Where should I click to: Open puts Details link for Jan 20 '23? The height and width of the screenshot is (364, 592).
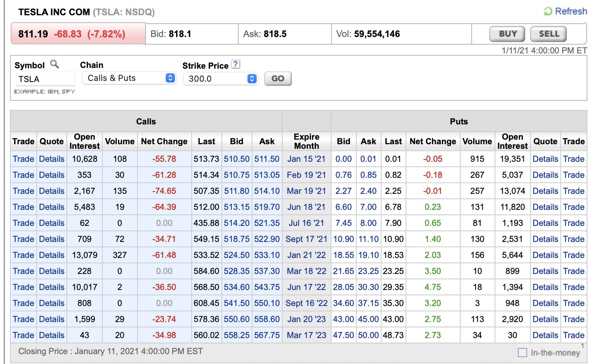pos(545,319)
